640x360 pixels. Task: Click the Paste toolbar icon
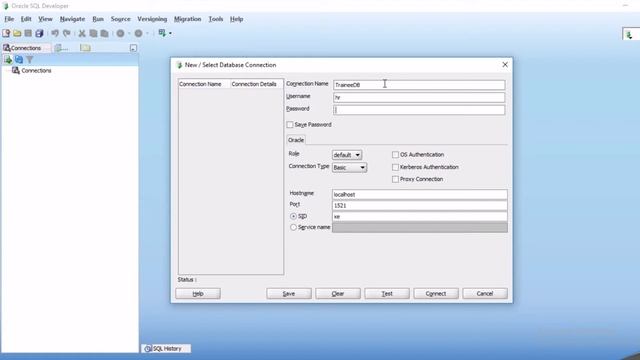coord(104,33)
